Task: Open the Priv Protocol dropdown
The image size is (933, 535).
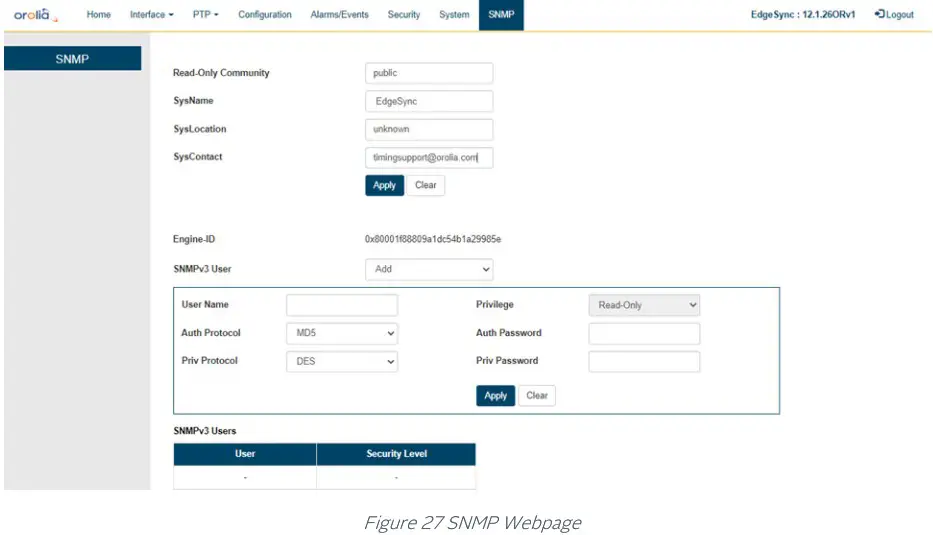Action: [x=342, y=361]
